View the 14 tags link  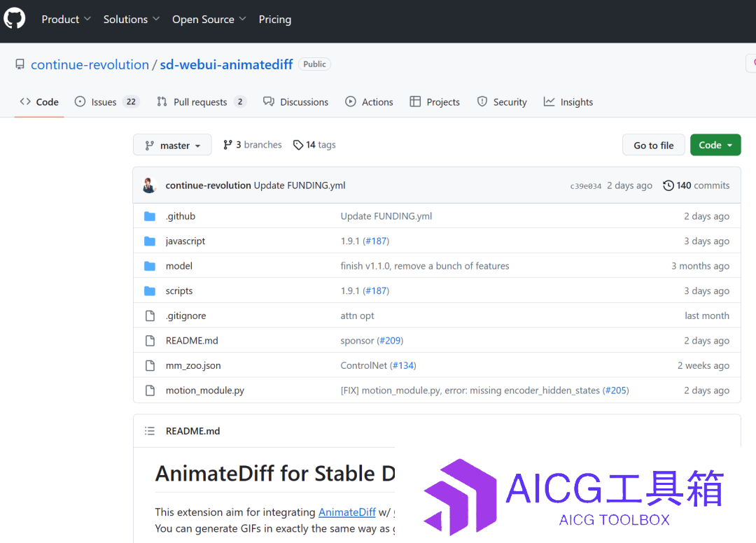pos(314,145)
